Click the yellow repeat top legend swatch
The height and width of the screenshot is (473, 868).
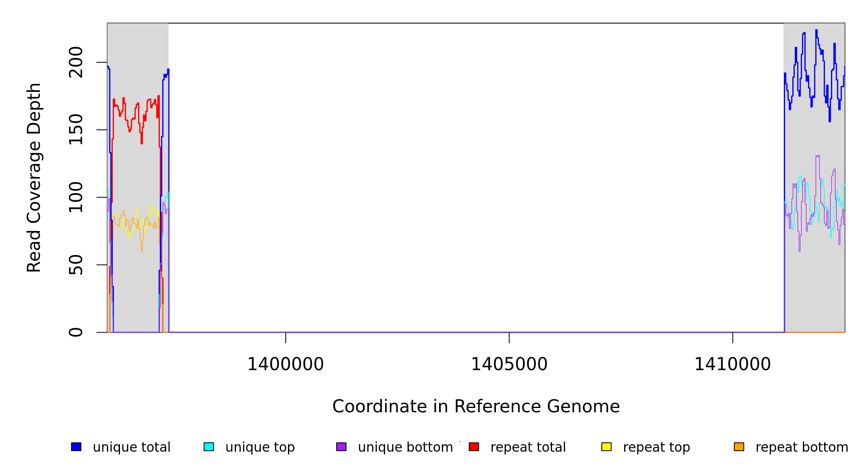click(606, 447)
